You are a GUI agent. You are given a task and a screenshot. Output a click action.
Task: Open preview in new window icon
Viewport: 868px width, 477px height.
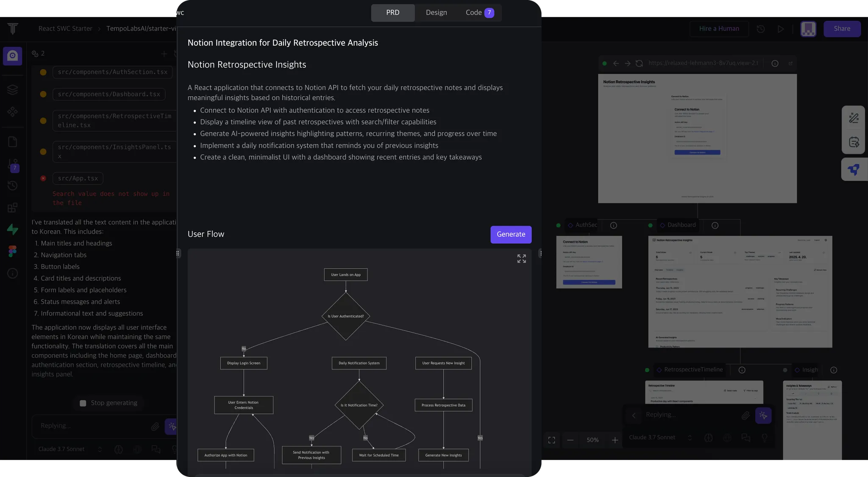[790, 64]
